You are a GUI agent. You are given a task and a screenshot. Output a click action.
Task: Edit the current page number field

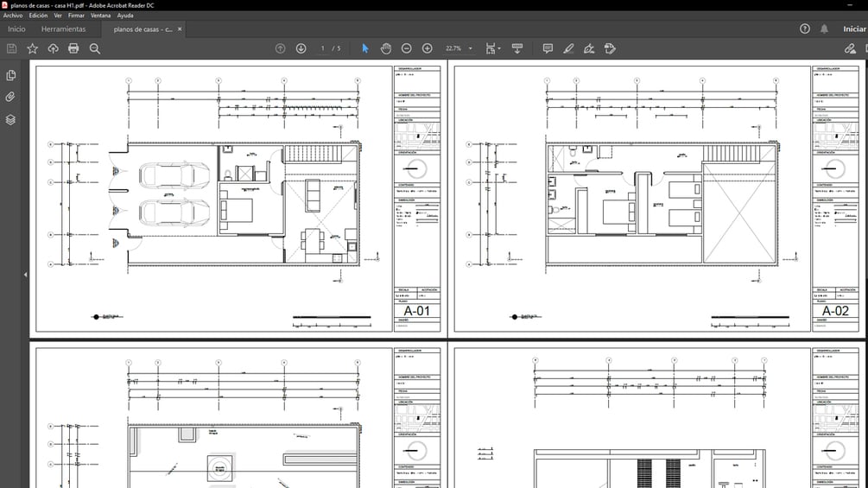tap(323, 48)
